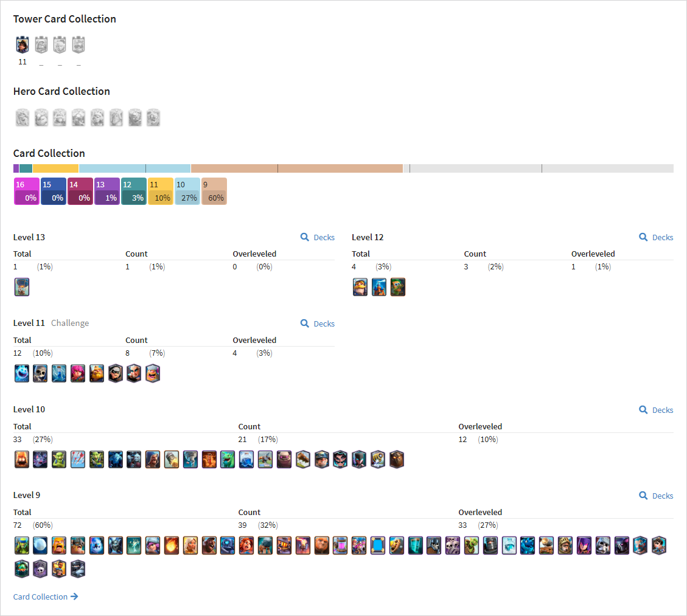The image size is (687, 616).
Task: Click the Mirror card in Level 9
Action: point(378,545)
